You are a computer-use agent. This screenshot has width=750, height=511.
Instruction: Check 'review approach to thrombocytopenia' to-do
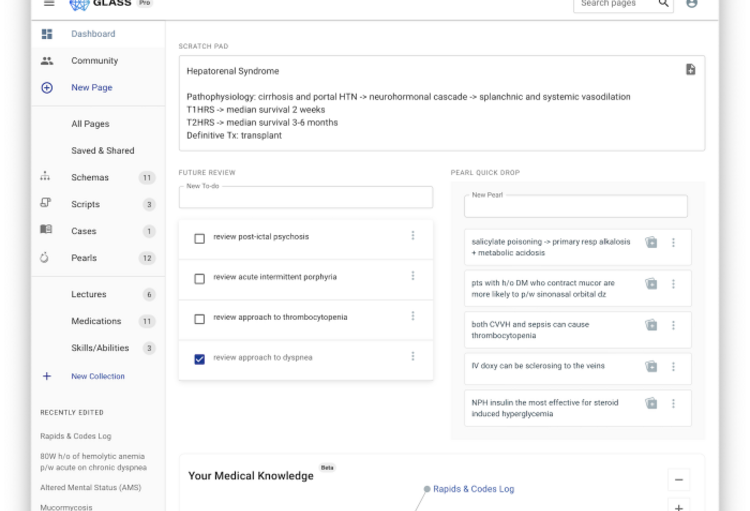pos(199,319)
